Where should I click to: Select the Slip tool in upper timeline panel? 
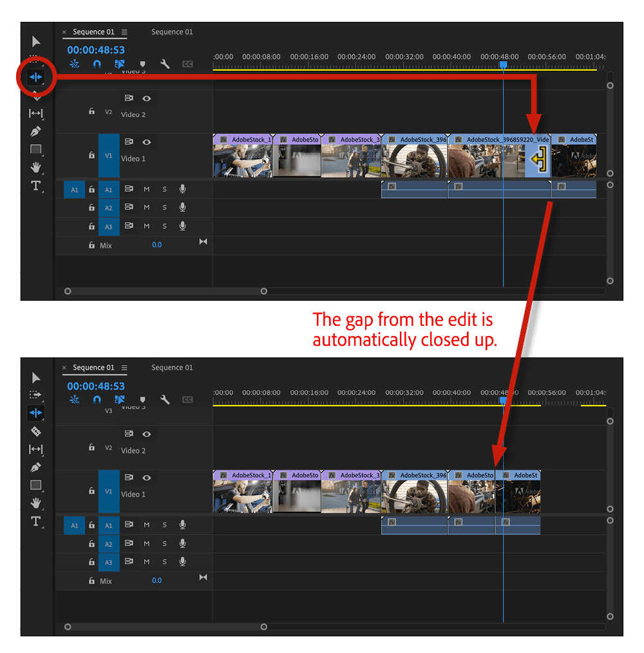pyautogui.click(x=36, y=113)
